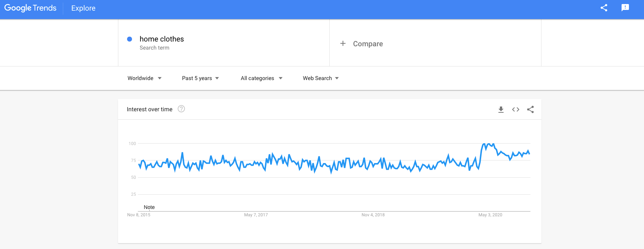Image resolution: width=644 pixels, height=249 pixels.
Task: Click the share icon in the top header
Action: click(604, 8)
